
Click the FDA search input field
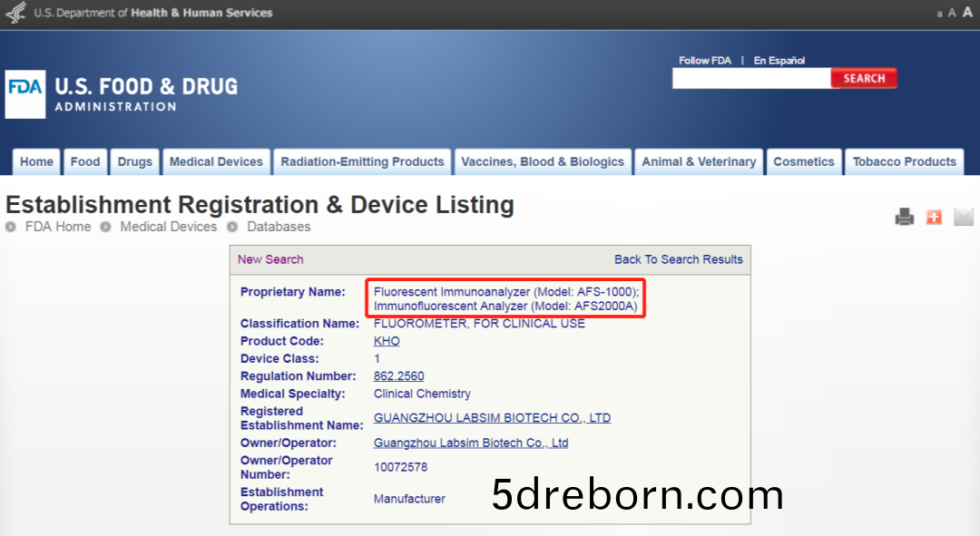pos(750,79)
